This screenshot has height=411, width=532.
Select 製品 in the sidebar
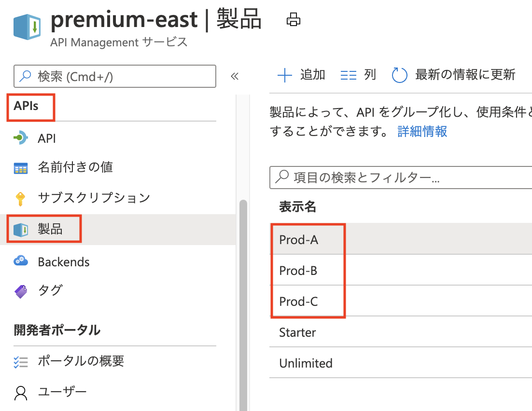pyautogui.click(x=118, y=229)
